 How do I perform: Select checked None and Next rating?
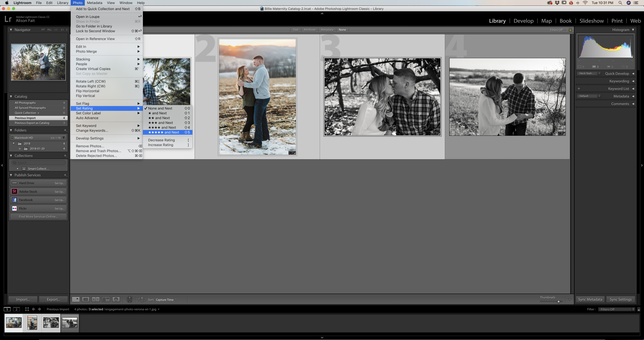[x=167, y=108]
